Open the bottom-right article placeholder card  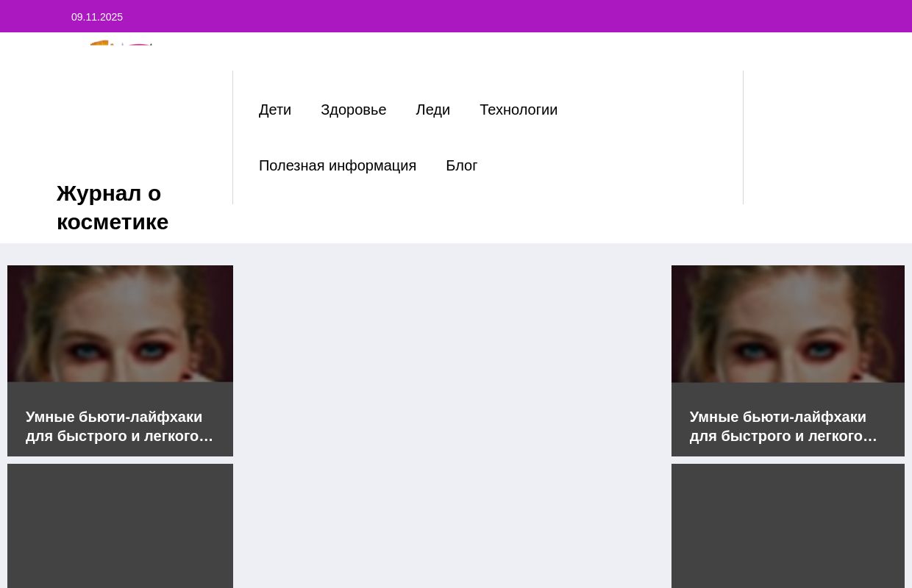[x=788, y=526]
